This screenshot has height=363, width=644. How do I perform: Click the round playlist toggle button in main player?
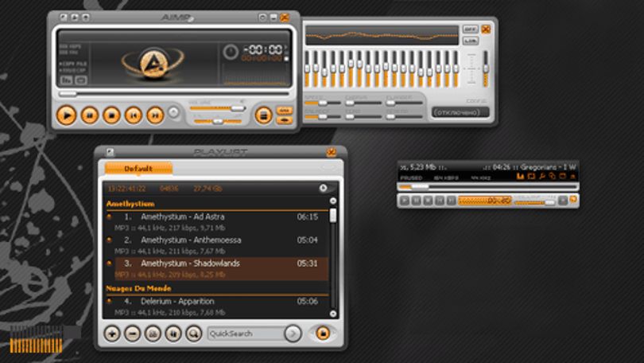[264, 115]
